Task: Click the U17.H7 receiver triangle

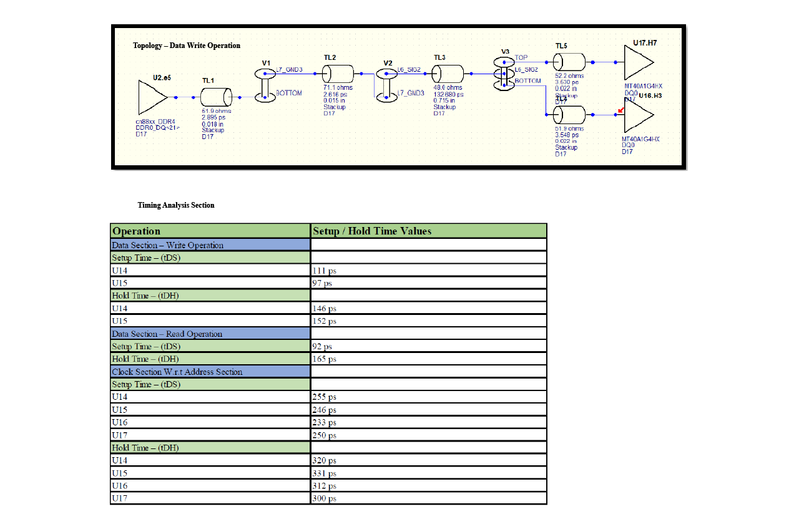Action: 638,62
